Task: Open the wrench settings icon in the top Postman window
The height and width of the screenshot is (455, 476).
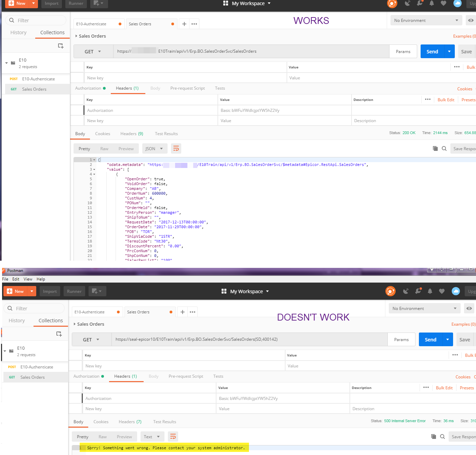Action: 420,3
